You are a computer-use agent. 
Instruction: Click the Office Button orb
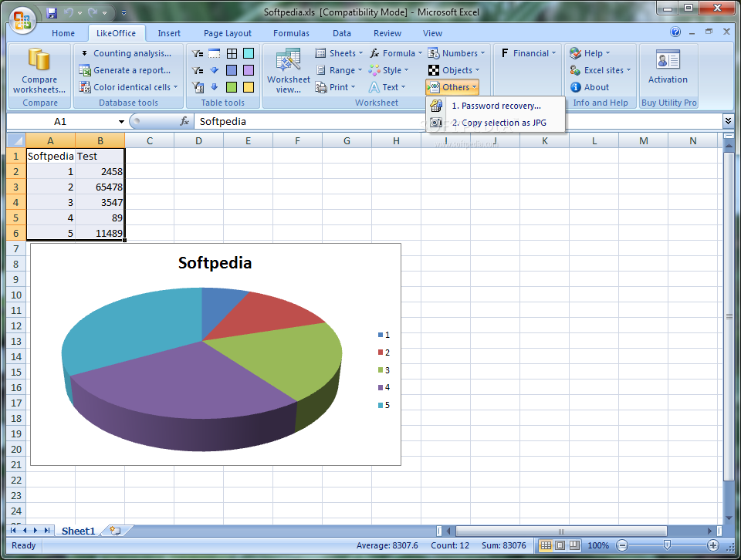[x=22, y=21]
